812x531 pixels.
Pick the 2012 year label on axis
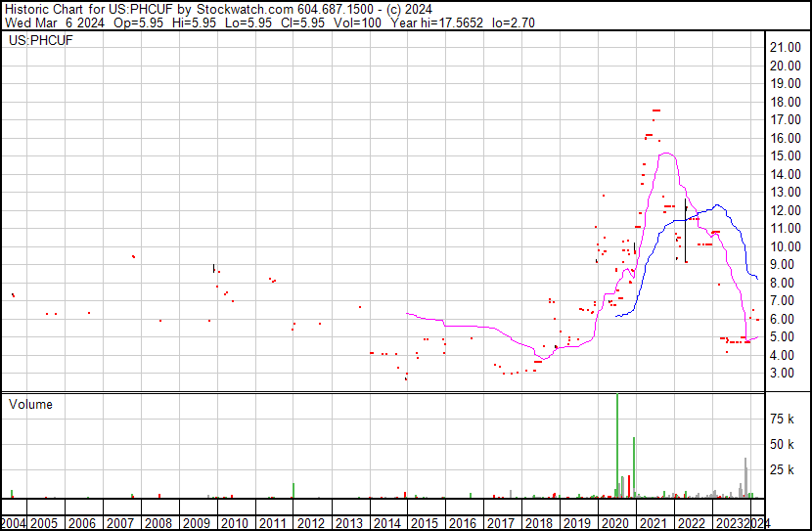(311, 522)
